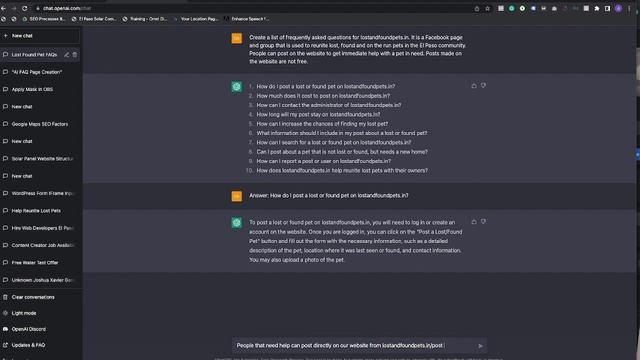Click the share icon in address bar

tap(477, 8)
